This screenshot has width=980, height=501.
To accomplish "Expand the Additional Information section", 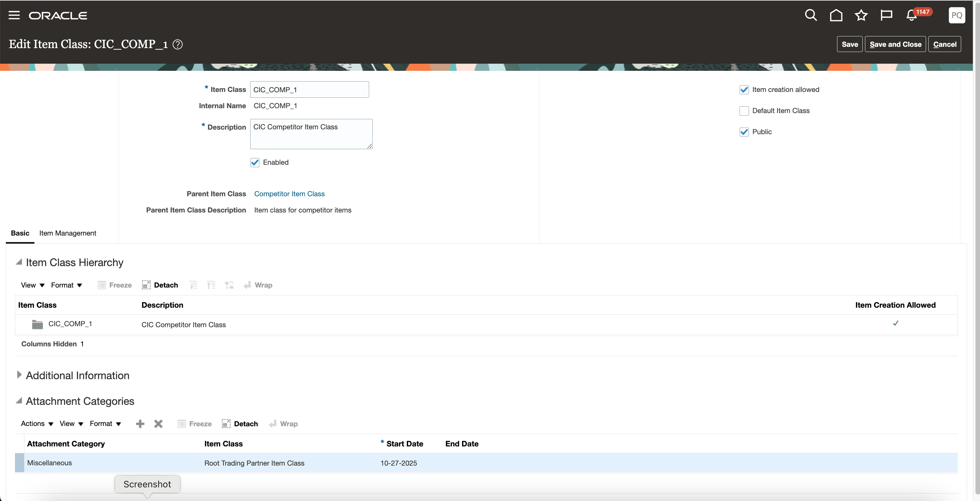I will click(x=19, y=375).
